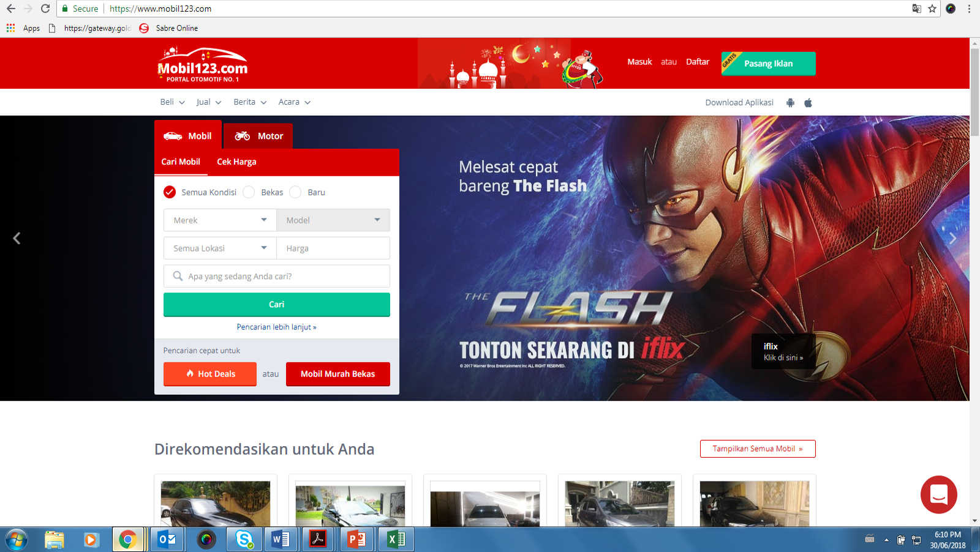Open File Explorer from taskbar
The width and height of the screenshot is (980, 552).
pos(55,540)
